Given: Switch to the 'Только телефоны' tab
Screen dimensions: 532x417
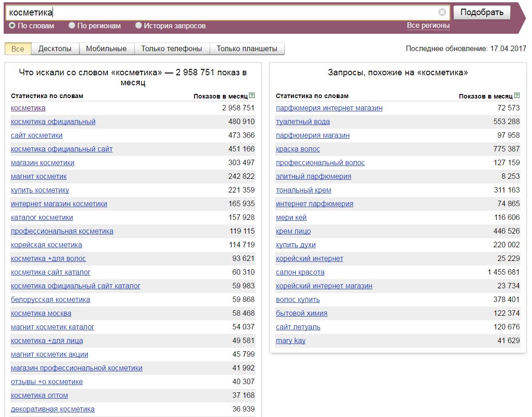Looking at the screenshot, I should (172, 49).
